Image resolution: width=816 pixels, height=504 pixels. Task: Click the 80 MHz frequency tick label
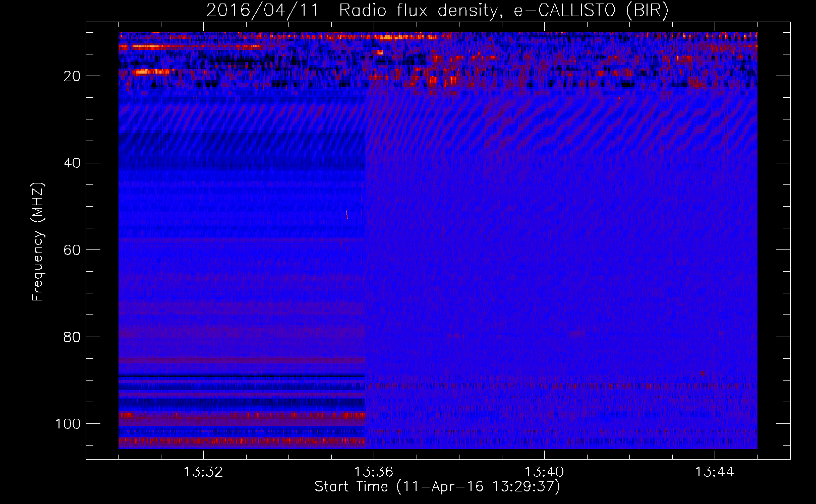tap(72, 337)
